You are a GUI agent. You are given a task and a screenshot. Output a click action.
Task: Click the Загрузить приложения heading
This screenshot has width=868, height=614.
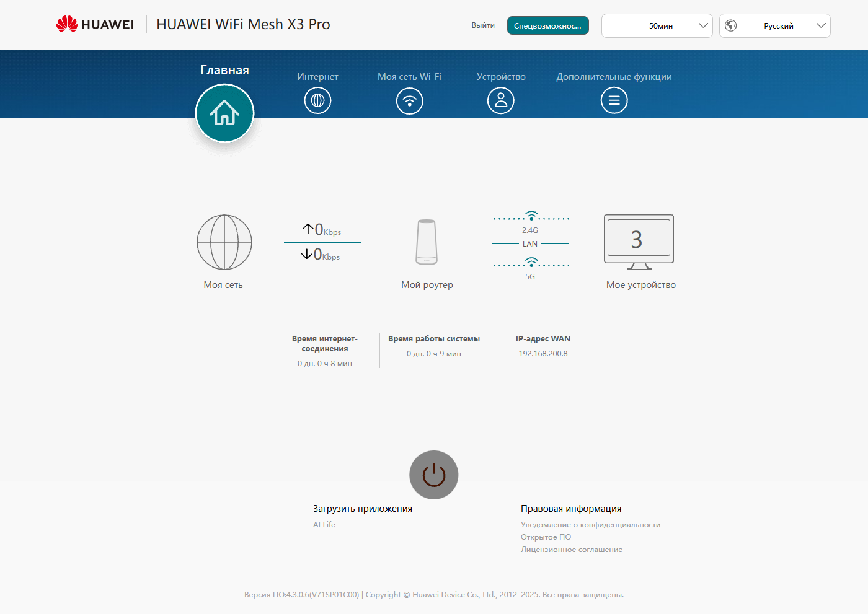click(x=363, y=509)
